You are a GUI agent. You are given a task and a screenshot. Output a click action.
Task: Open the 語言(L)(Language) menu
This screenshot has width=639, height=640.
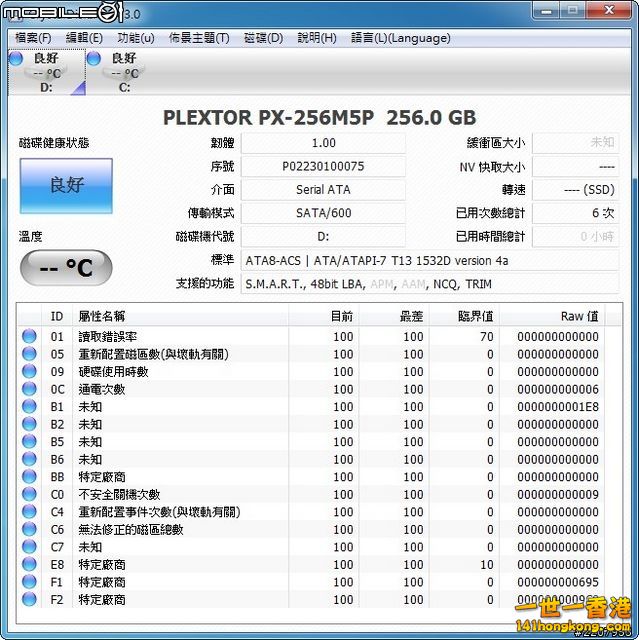coord(400,38)
